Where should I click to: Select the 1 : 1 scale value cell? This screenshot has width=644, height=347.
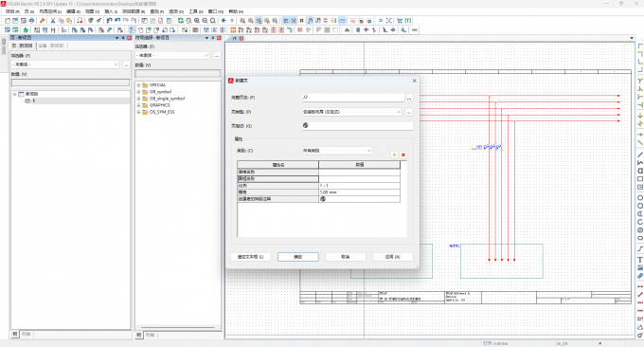(359, 186)
